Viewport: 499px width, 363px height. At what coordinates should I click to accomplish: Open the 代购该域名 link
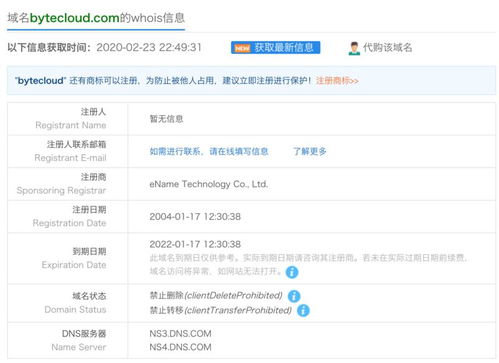click(387, 48)
